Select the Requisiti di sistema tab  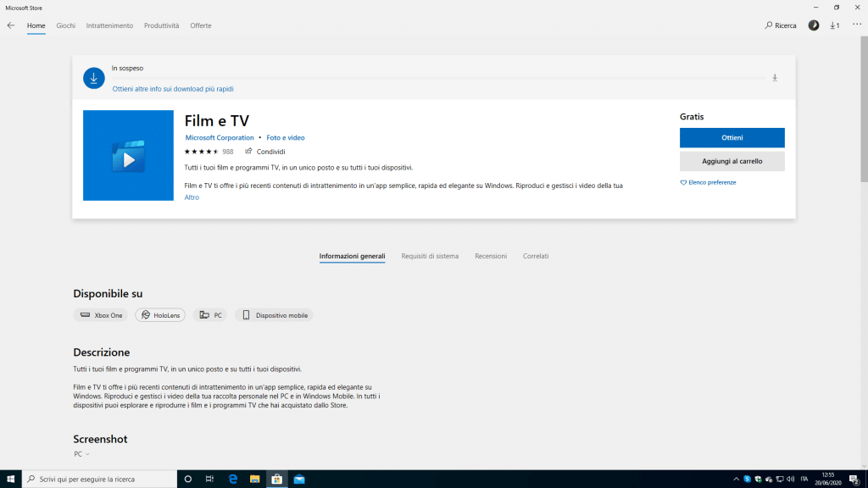pos(430,256)
